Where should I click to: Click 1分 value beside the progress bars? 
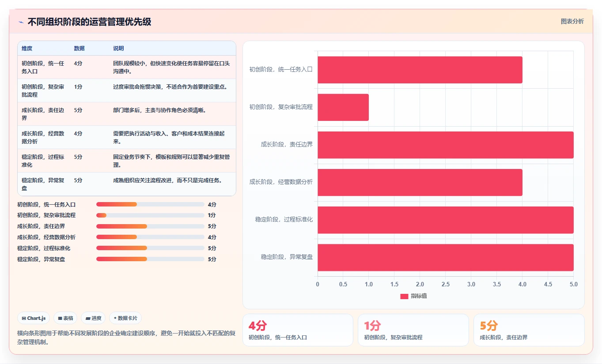point(212,215)
